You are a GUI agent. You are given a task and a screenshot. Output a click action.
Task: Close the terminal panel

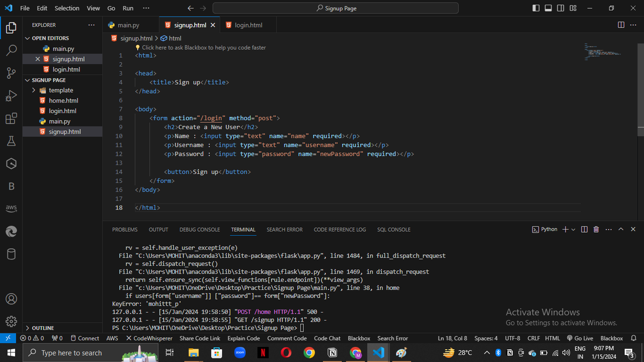633,230
